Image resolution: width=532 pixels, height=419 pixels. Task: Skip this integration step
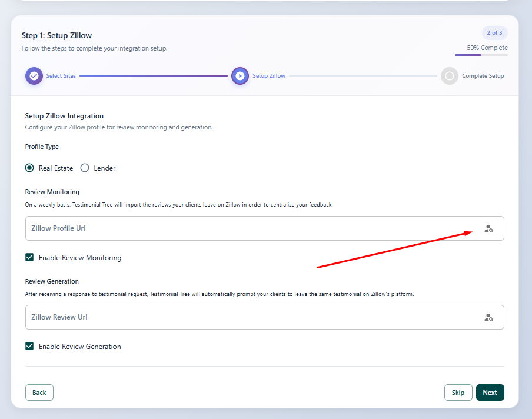(x=458, y=393)
